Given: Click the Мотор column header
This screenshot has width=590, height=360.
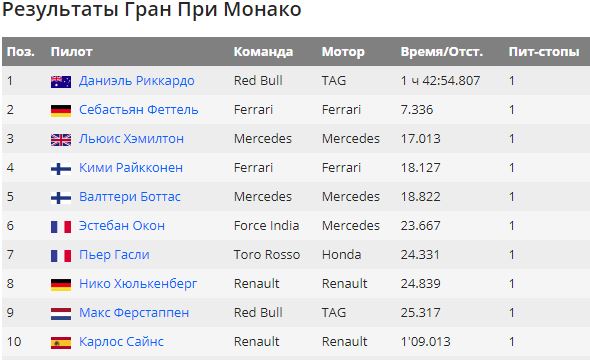Looking at the screenshot, I should [343, 52].
